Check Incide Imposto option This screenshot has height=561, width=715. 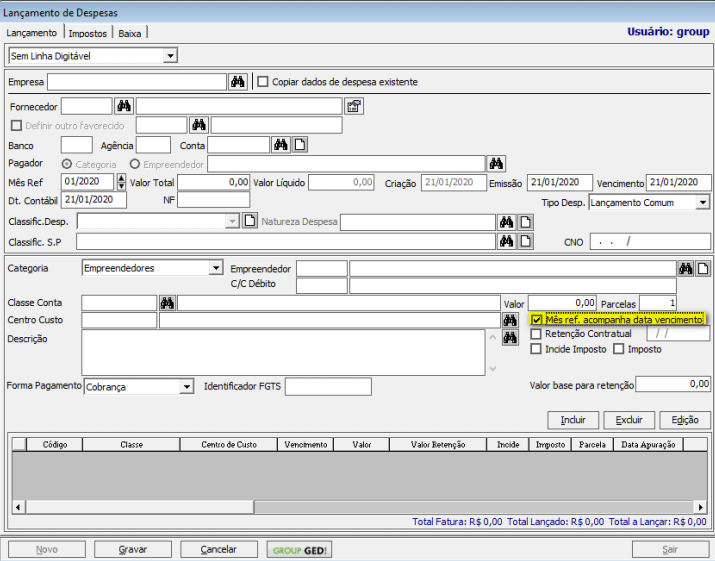click(x=536, y=349)
